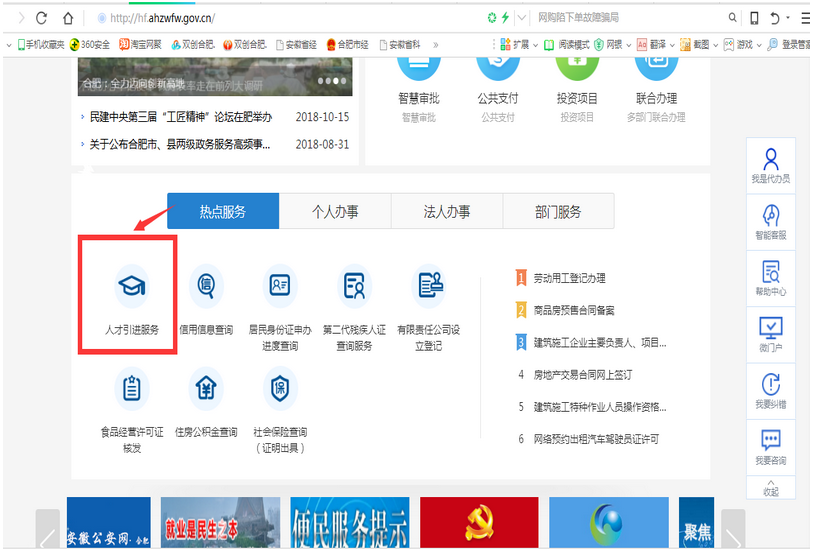Image resolution: width=817 pixels, height=549 pixels.
Task: Open 安徽公安网 banner
Action: click(108, 522)
